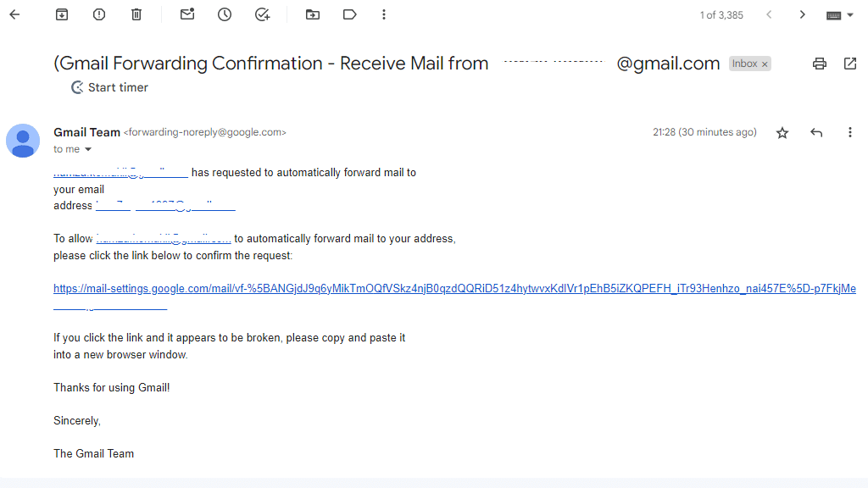Open the message's three-dot options menu
This screenshot has height=488, width=868.
[850, 133]
